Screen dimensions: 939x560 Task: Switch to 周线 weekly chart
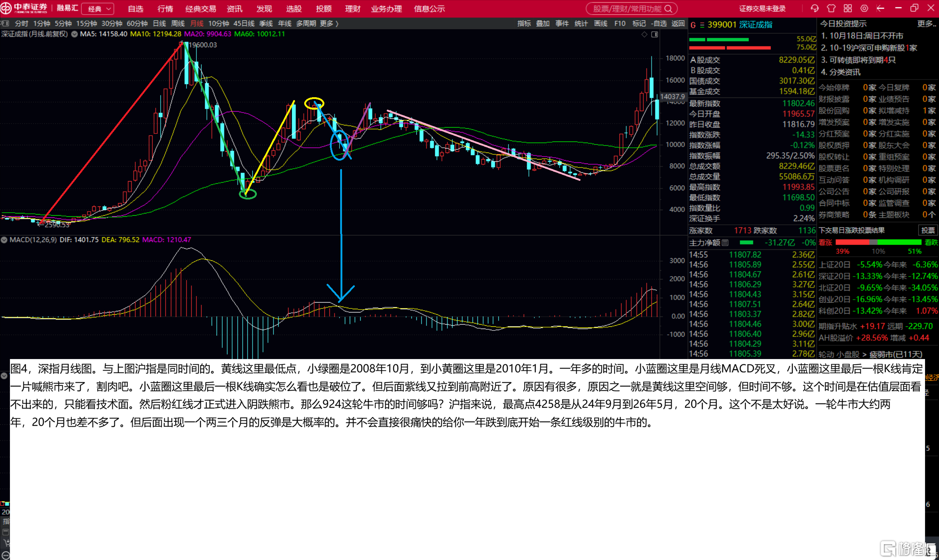click(178, 23)
